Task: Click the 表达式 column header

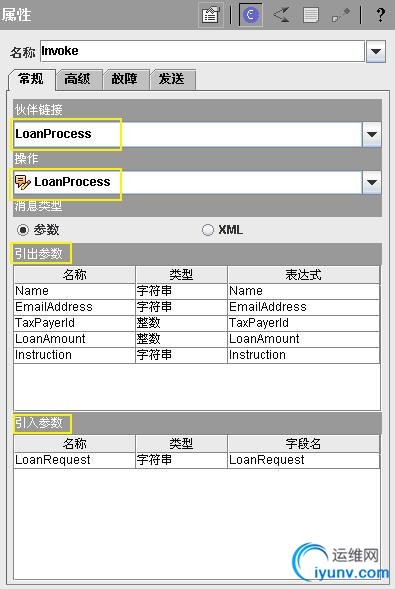Action: point(303,275)
